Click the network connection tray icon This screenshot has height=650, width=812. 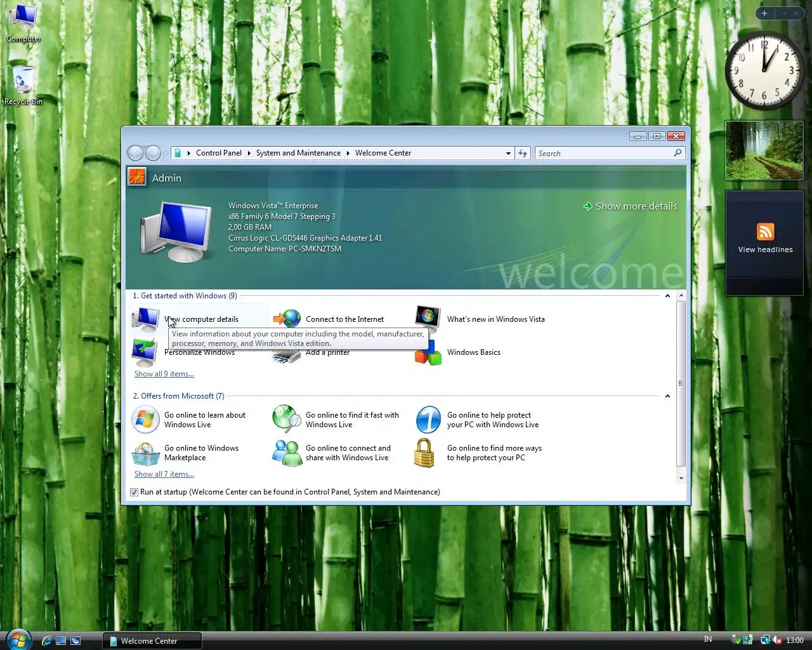[x=765, y=640]
